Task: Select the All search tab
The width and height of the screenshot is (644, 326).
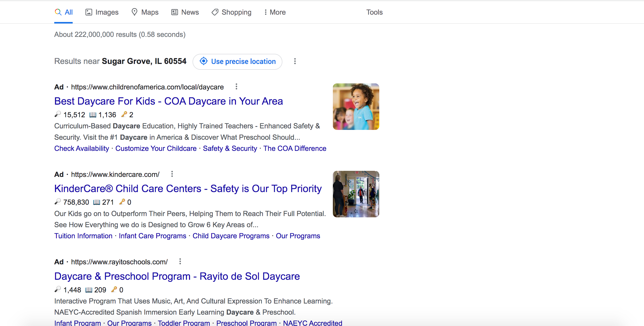Action: (x=64, y=12)
